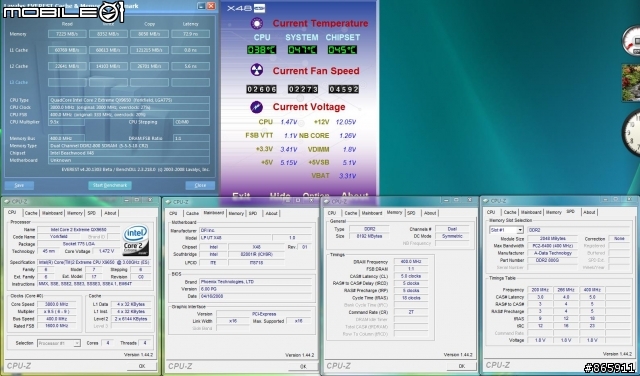Open Cache tab in CPU-Z memory Timings window
Screen dimensions: 640x376
(x=351, y=213)
